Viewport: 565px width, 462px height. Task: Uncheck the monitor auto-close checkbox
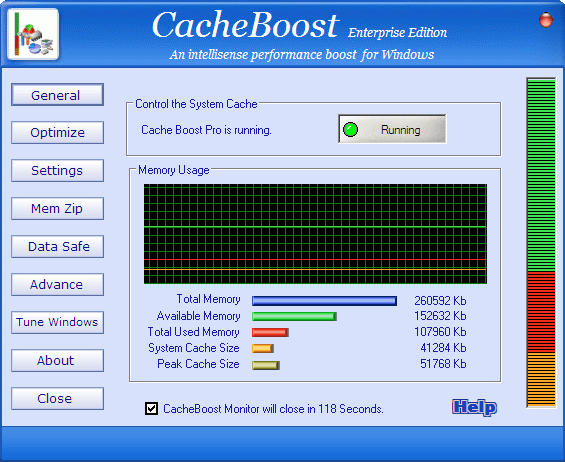(x=151, y=409)
